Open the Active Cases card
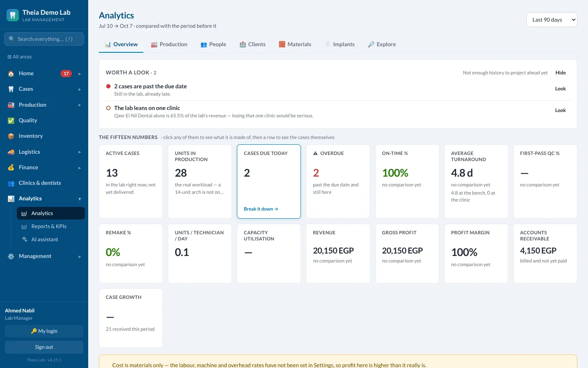The height and width of the screenshot is (368, 588). (x=131, y=182)
